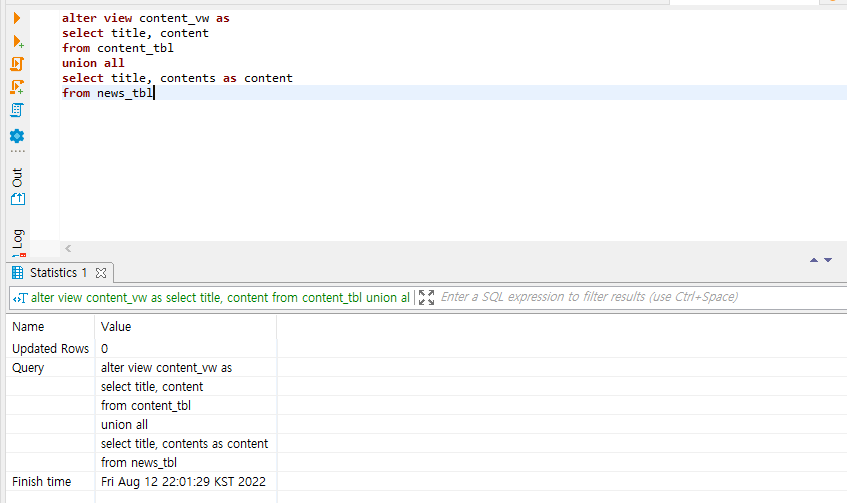847x503 pixels.
Task: Expand the filter panel with arrows icon
Action: (x=426, y=297)
